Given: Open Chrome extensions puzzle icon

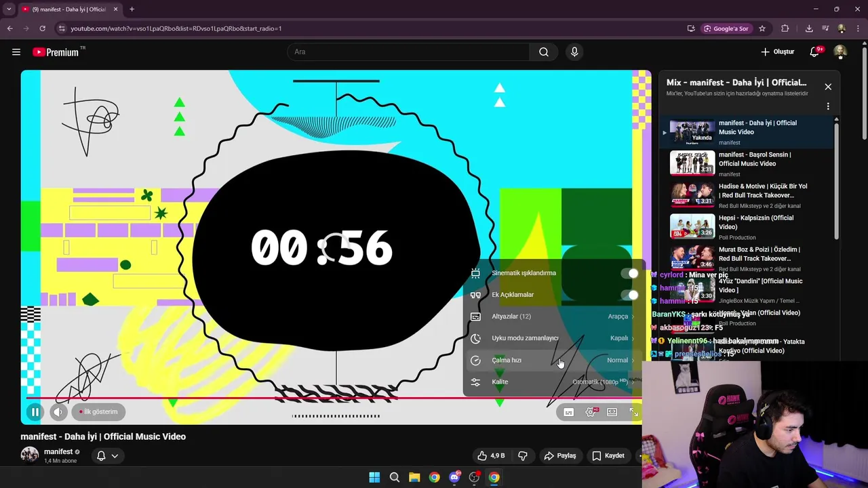Looking at the screenshot, I should point(785,28).
